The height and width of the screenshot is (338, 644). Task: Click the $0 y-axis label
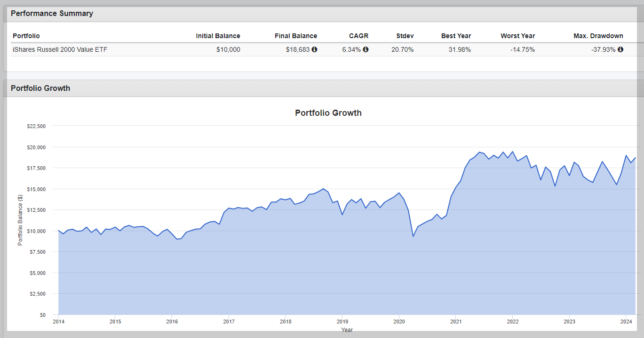[42, 315]
